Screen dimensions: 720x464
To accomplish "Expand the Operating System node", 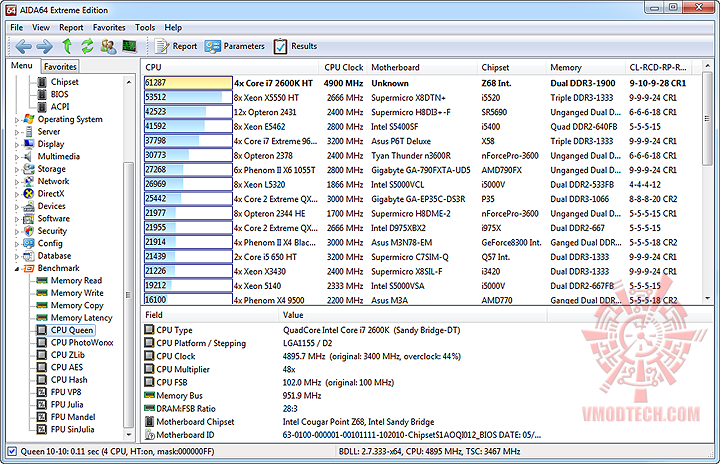I will [x=17, y=119].
